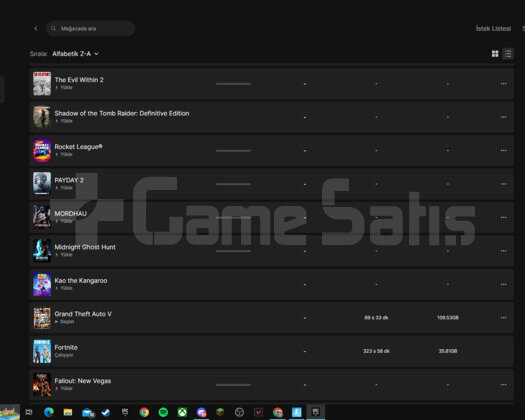525x420 pixels.
Task: Launch Grand Theft Auto V via 'Başlat'
Action: pos(65,322)
